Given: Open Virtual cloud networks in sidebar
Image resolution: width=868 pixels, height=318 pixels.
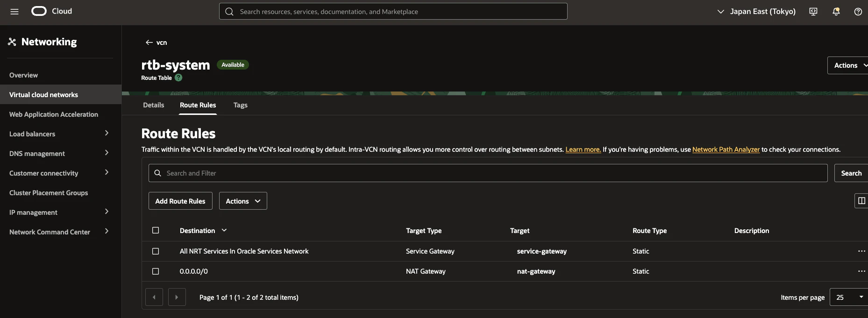Looking at the screenshot, I should pyautogui.click(x=61, y=95).
